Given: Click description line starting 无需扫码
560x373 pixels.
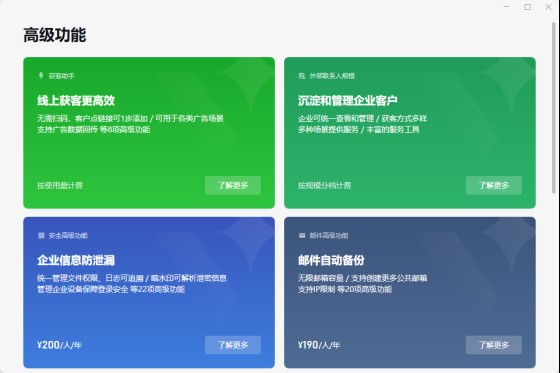Looking at the screenshot, I should click(130, 119).
